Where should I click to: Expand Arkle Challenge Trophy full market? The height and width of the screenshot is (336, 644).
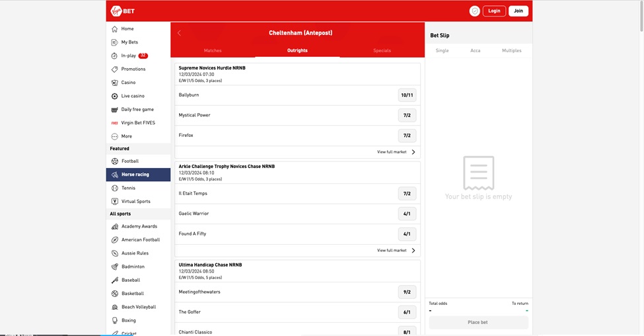point(396,251)
